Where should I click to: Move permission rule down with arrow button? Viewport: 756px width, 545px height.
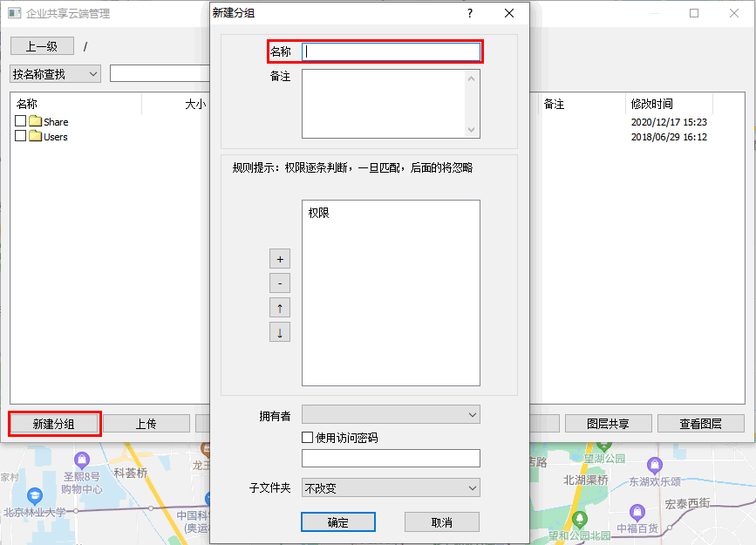(280, 332)
